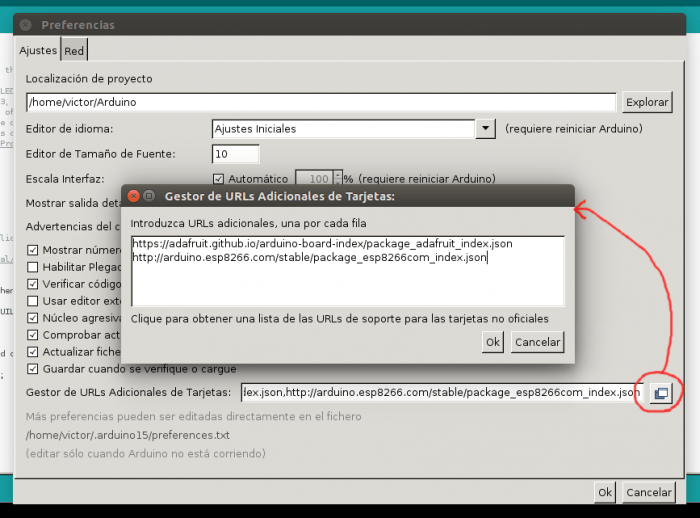This screenshot has height=518, width=700.
Task: Open the Editor de idioma dropdown arrow
Action: point(485,129)
